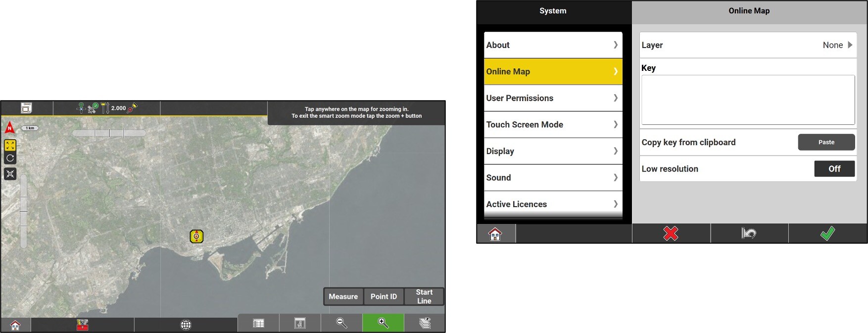Toggle the Low resolution Off switch

click(x=834, y=169)
